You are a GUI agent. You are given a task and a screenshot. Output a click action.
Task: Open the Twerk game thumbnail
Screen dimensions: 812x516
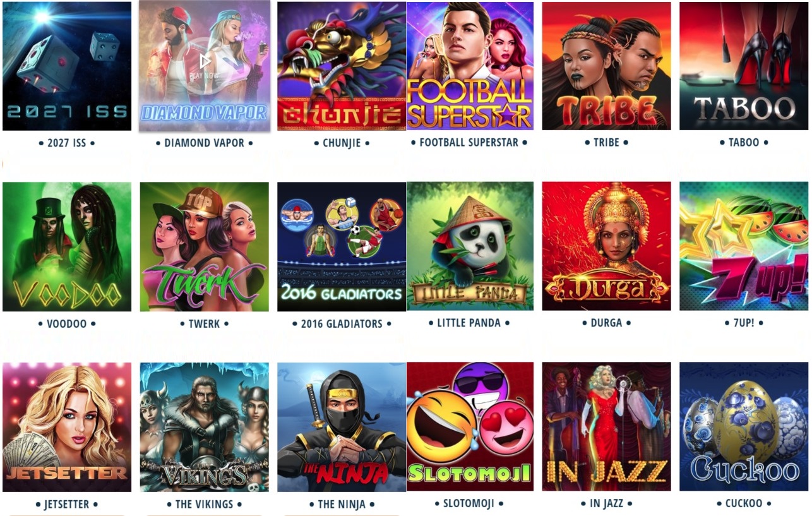[204, 247]
